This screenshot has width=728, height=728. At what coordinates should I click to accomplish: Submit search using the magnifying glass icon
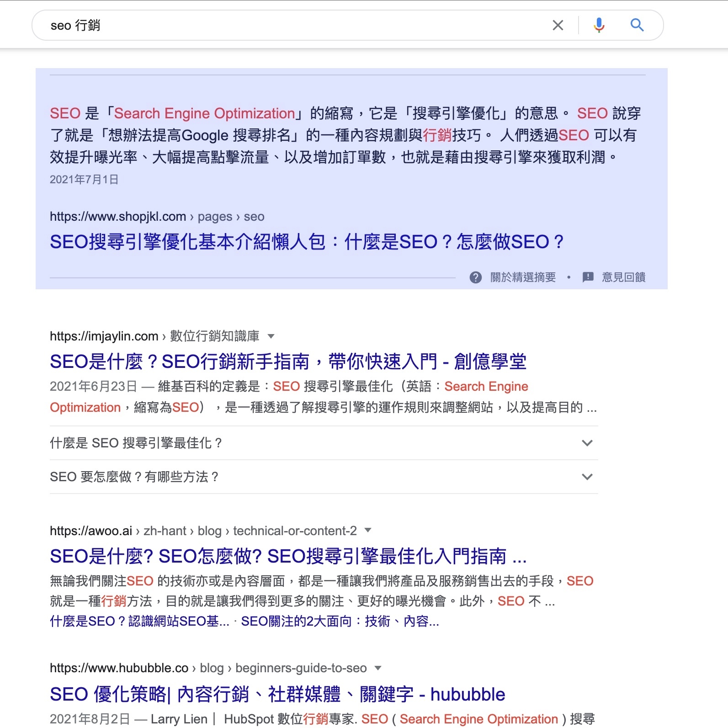click(x=637, y=25)
